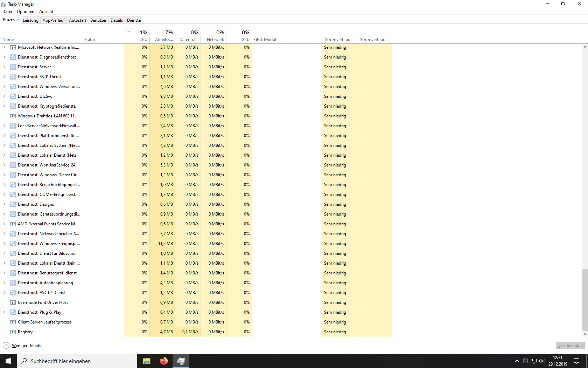Click the Microsoft Network Realtime Inspection process icon

coord(13,47)
